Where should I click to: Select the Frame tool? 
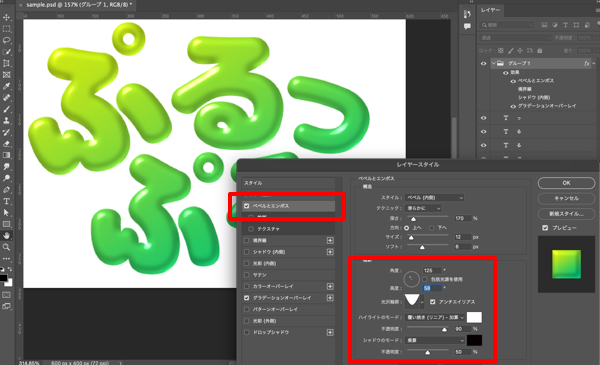click(x=7, y=75)
